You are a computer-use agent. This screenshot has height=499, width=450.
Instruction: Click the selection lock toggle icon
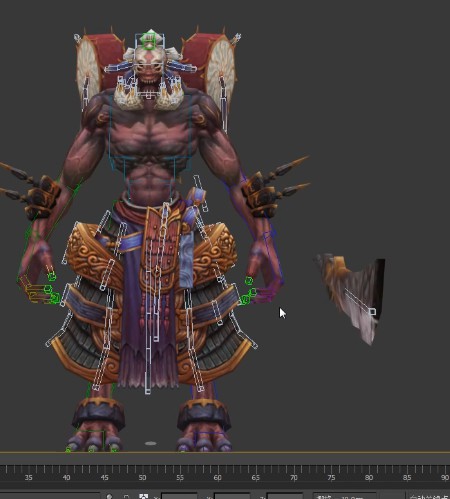126,497
